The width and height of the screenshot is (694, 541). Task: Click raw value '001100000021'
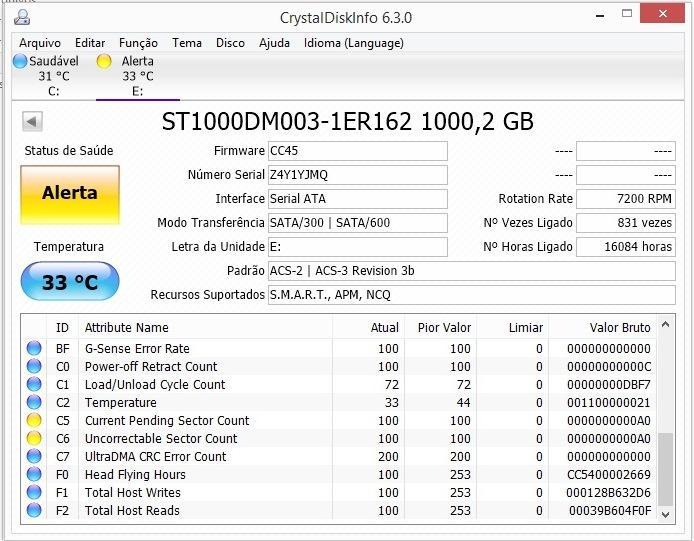click(x=609, y=403)
